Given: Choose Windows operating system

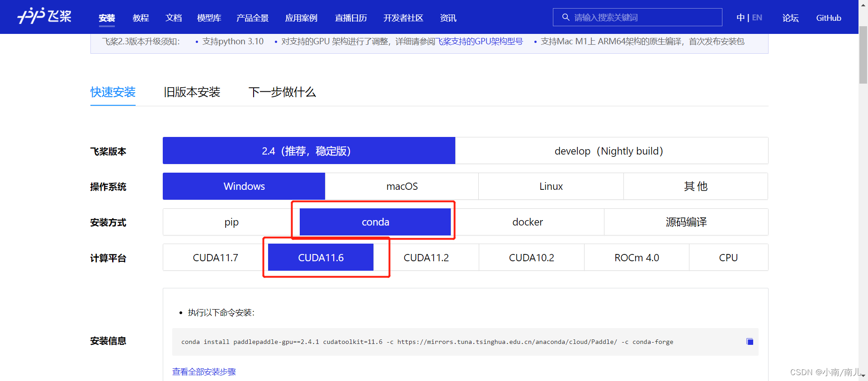Looking at the screenshot, I should coord(244,186).
